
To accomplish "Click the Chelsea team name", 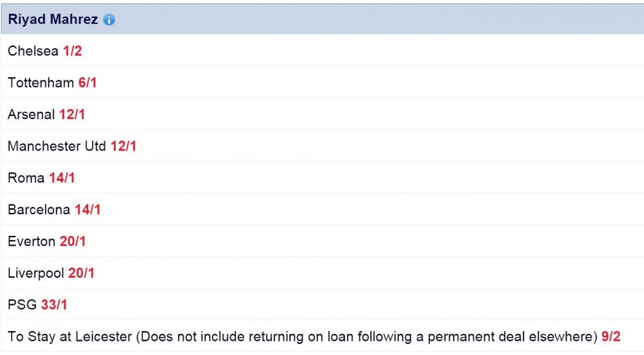I will click(x=33, y=51).
